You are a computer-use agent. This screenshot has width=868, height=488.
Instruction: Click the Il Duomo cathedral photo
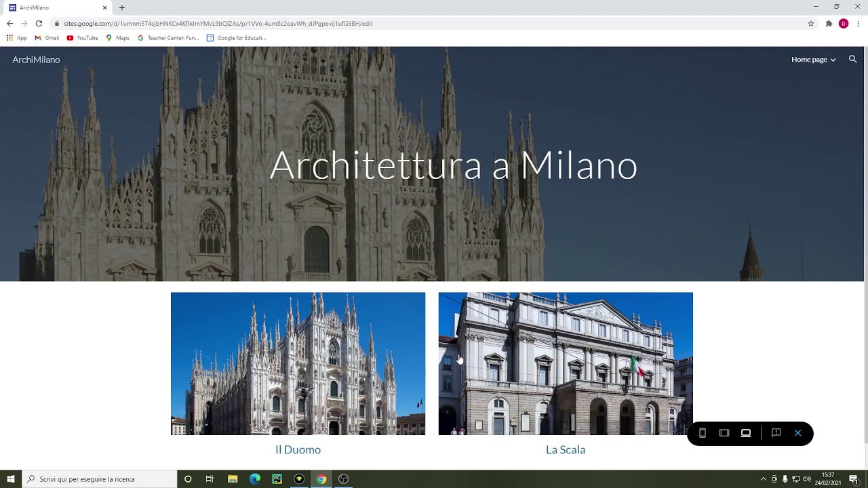point(298,363)
